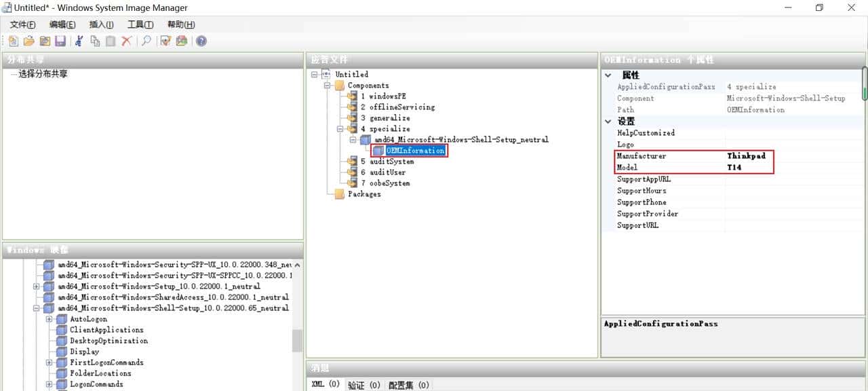Collapse the 4 specialize node
Screen dimensions: 868x391
pos(340,129)
